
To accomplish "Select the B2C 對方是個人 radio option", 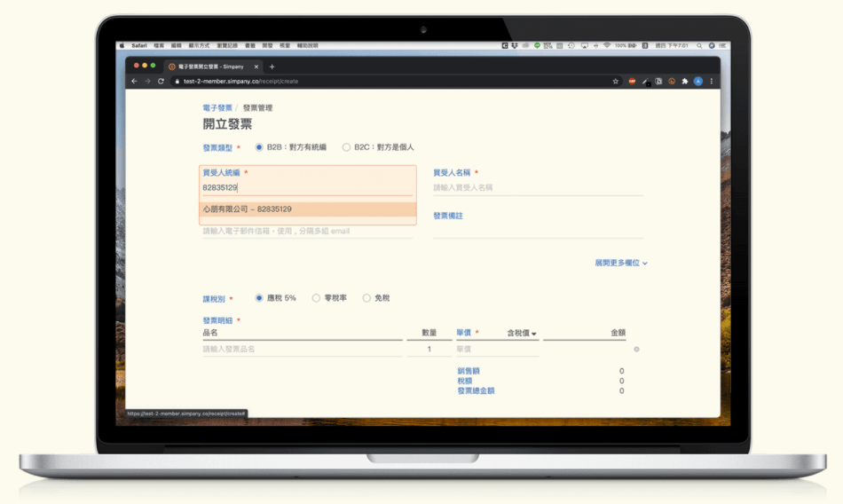I will click(x=346, y=147).
